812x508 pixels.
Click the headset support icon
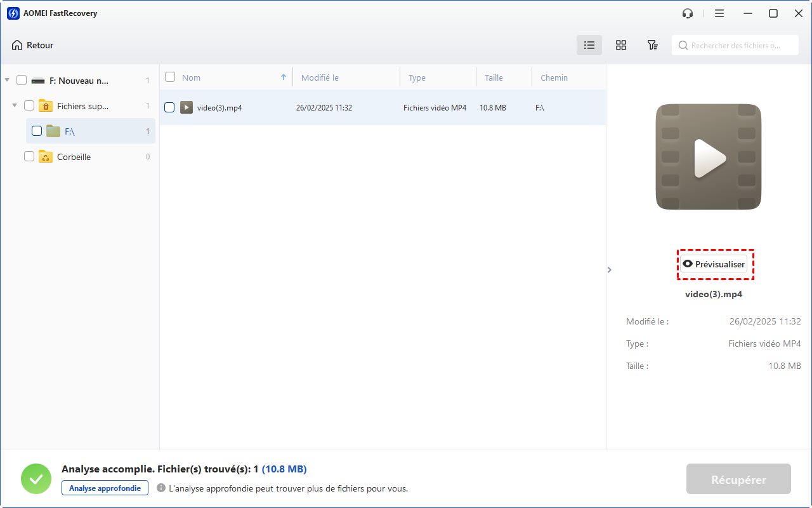click(x=688, y=13)
